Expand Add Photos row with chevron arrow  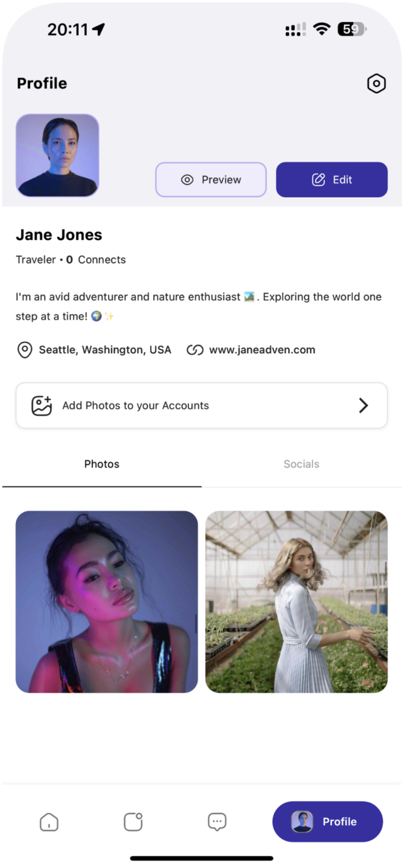tap(363, 406)
